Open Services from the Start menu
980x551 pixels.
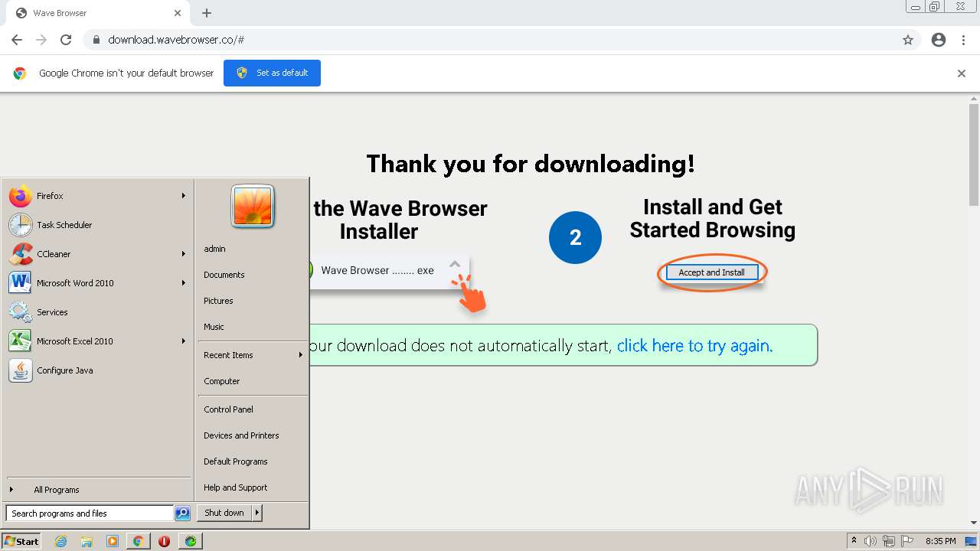(98, 312)
